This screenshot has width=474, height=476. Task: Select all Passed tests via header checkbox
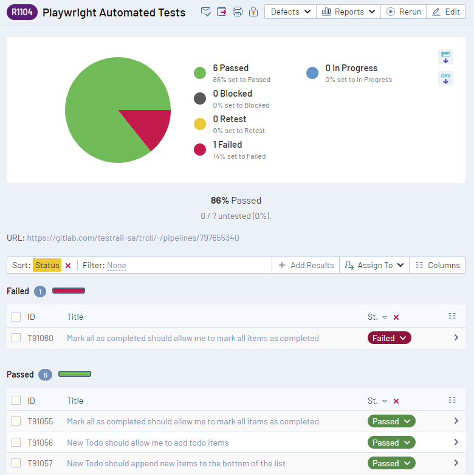[16, 401]
